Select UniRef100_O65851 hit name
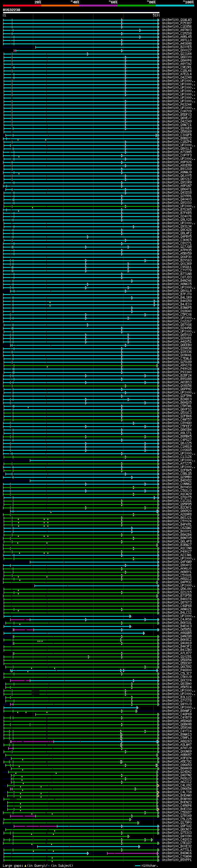 [177, 629]
